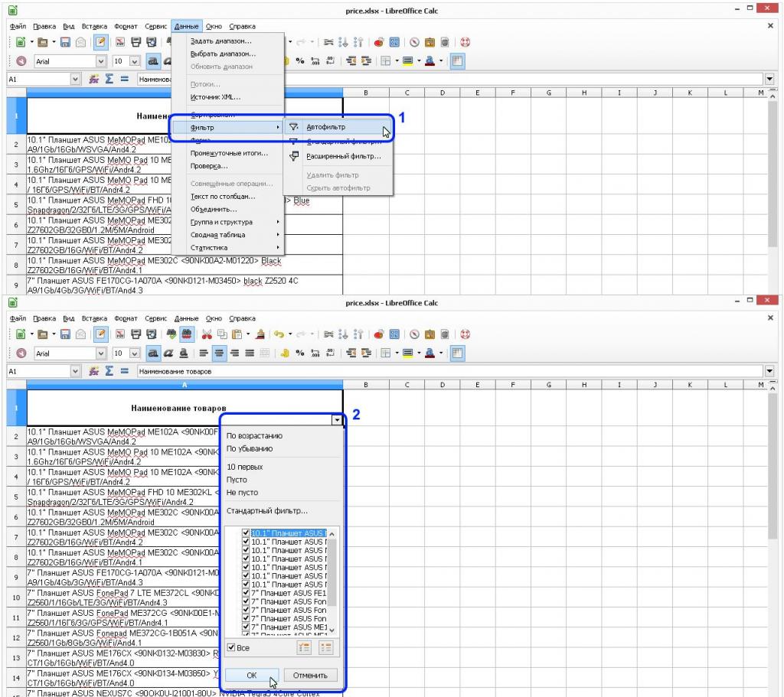Choose 'По возрастанию' in filter popup

click(254, 435)
